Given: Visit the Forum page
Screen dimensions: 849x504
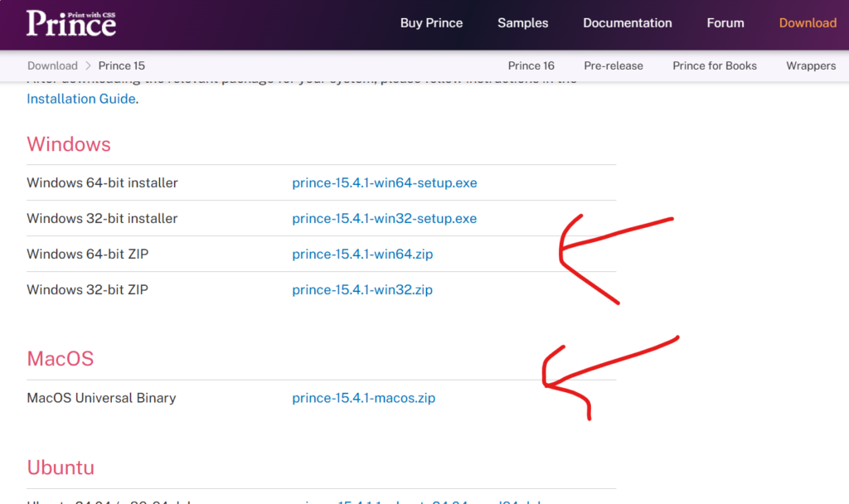Looking at the screenshot, I should 725,23.
